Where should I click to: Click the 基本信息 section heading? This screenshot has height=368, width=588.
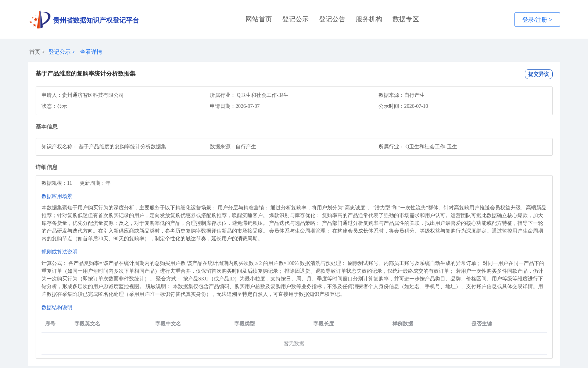47,127
